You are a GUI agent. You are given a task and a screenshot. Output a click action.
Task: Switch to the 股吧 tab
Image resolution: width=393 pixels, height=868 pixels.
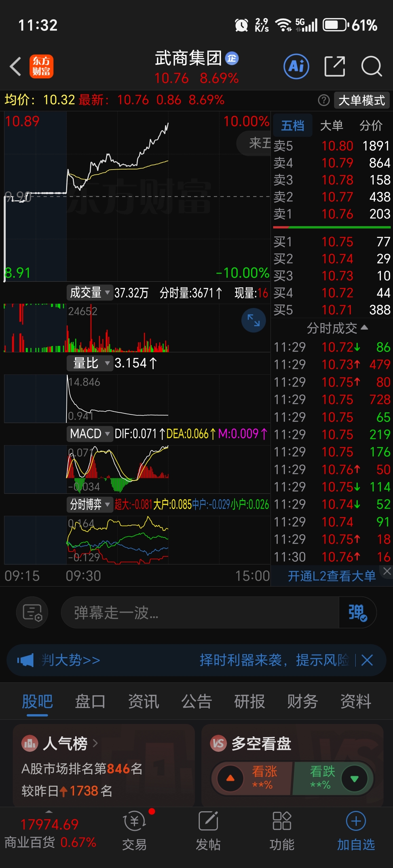tap(37, 702)
